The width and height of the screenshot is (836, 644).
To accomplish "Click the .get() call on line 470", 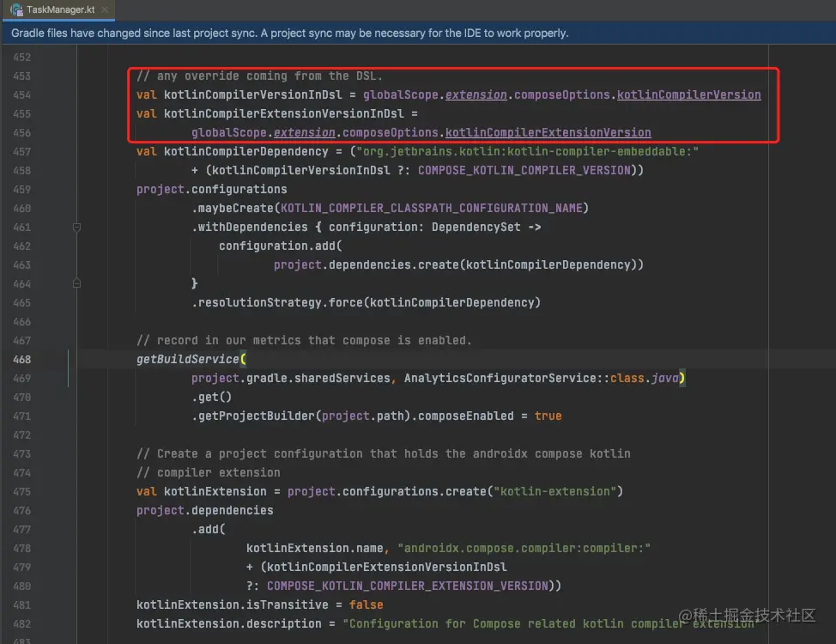I will click(212, 397).
